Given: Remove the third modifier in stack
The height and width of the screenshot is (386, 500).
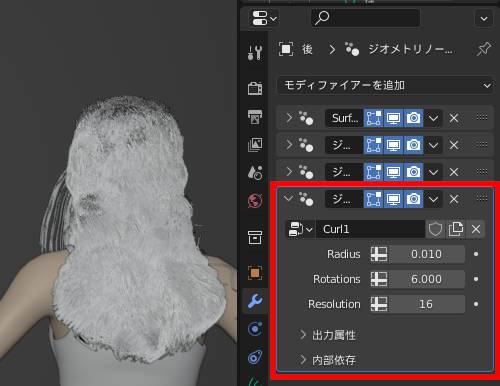Looking at the screenshot, I should [454, 172].
